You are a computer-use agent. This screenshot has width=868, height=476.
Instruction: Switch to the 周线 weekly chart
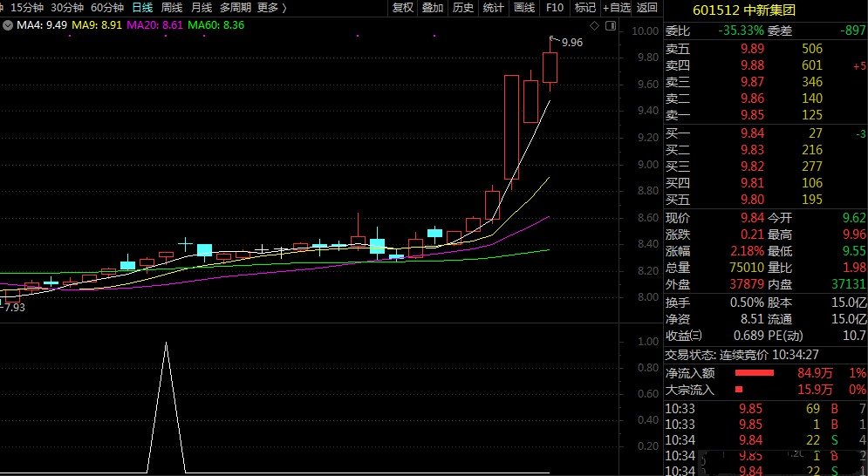point(172,8)
